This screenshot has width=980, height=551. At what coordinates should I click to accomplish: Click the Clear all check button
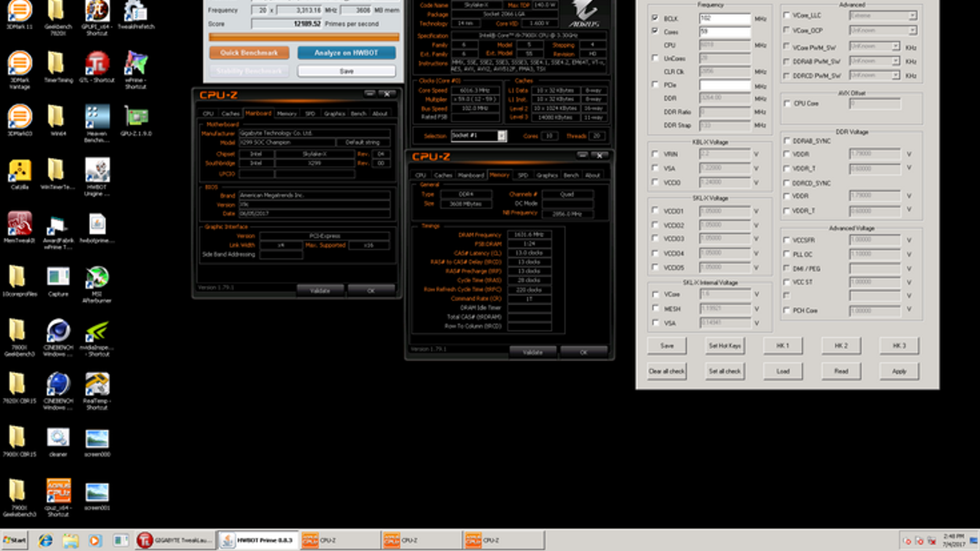pyautogui.click(x=666, y=371)
